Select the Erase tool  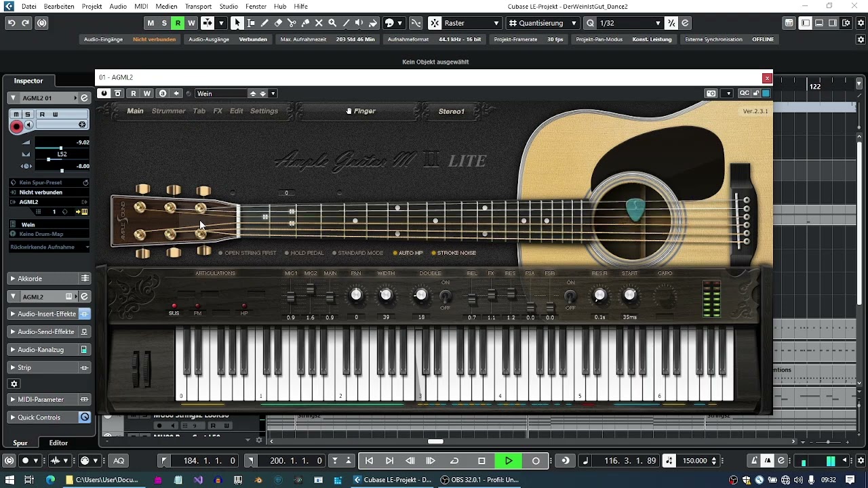pyautogui.click(x=278, y=23)
